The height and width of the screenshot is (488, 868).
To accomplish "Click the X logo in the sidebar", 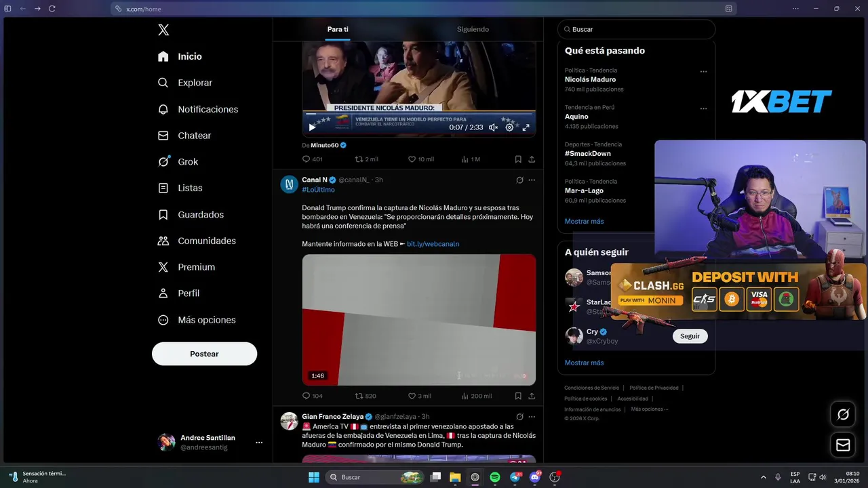I will 163,30.
